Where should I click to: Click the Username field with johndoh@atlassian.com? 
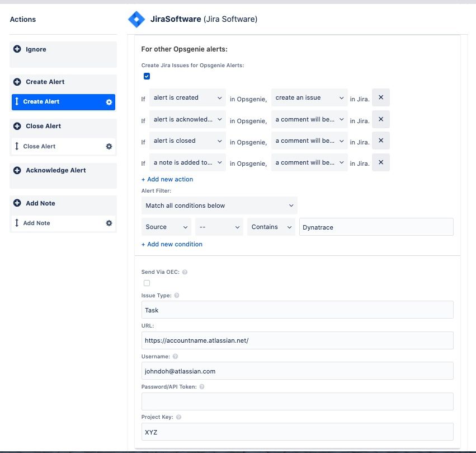(x=298, y=371)
